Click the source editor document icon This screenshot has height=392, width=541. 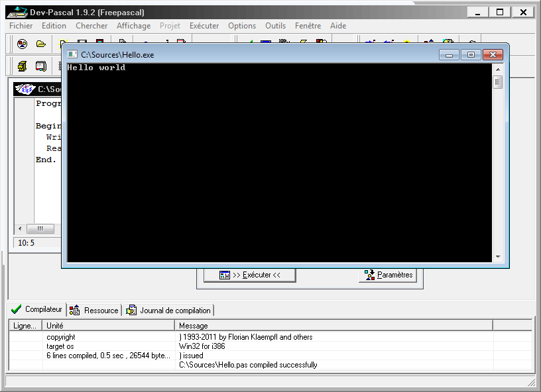pyautogui.click(x=26, y=89)
